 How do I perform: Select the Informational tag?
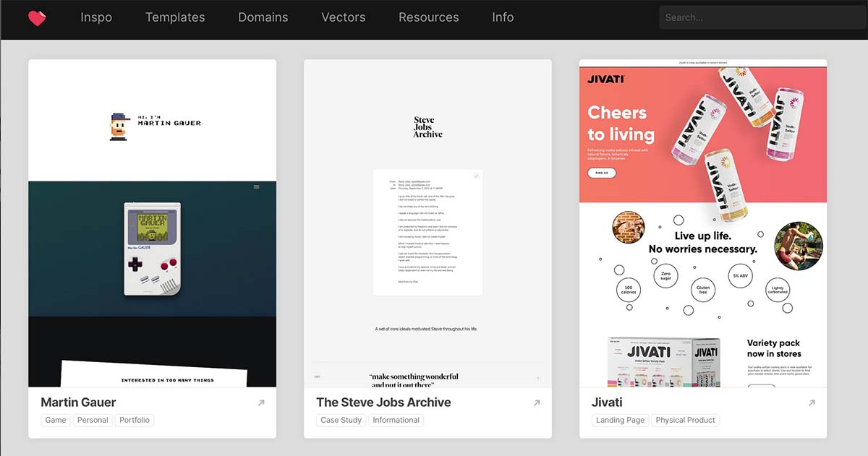(x=396, y=420)
